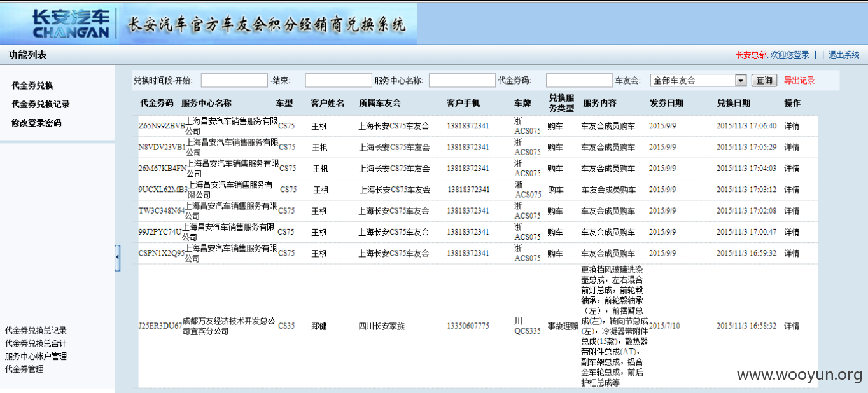This screenshot has height=393, width=868.
Task: Click the 车型 column header
Action: (284, 103)
